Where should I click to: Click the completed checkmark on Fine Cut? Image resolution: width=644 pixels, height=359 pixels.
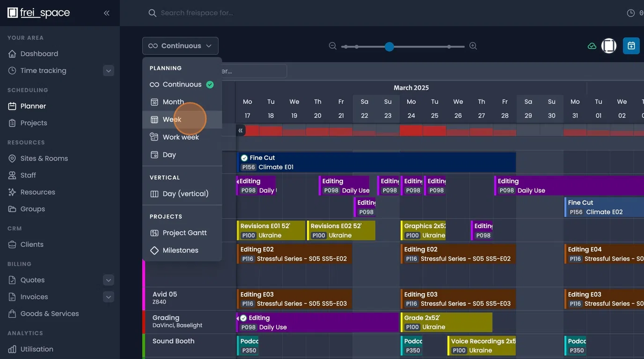[244, 158]
